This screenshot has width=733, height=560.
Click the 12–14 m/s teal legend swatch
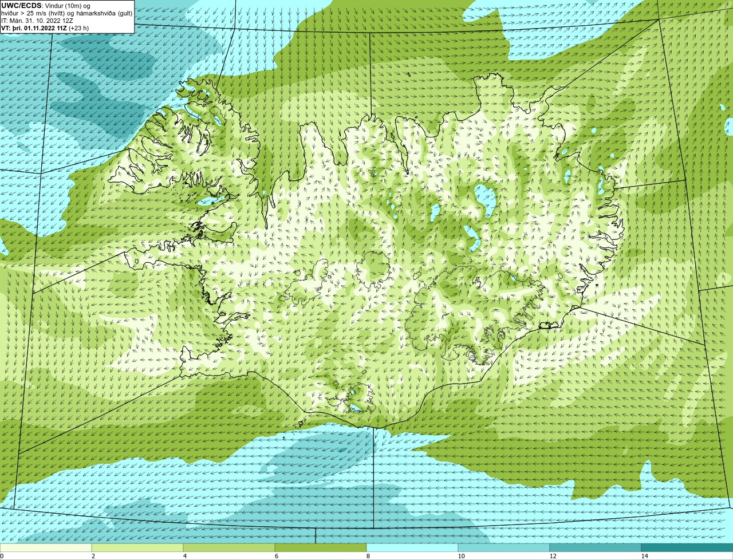(x=596, y=548)
